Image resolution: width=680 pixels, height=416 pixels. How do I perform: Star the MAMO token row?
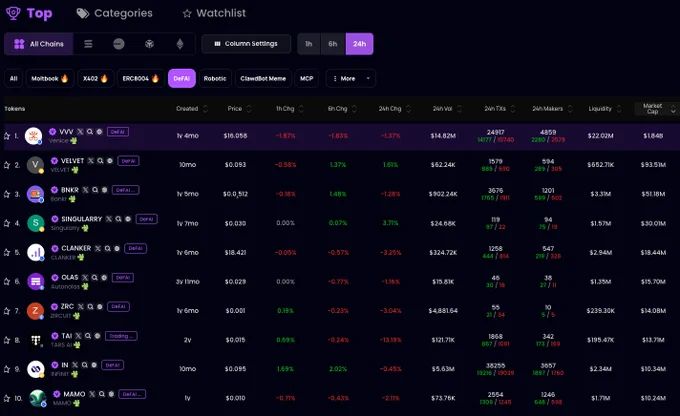tap(7, 398)
